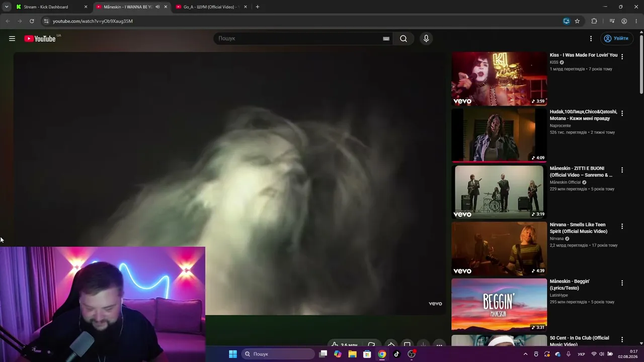Launch Copilot from the taskbar
The image size is (644, 362).
(x=338, y=354)
